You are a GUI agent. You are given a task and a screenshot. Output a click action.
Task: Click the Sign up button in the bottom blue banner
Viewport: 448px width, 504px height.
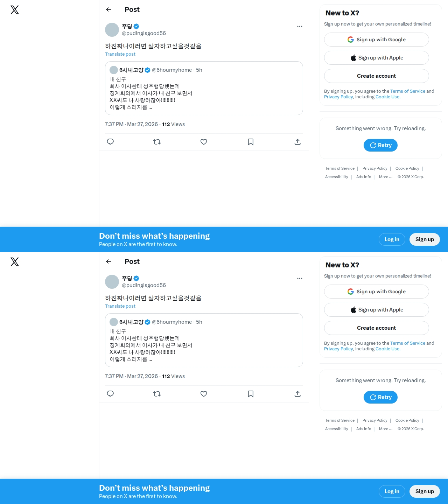pos(425,491)
